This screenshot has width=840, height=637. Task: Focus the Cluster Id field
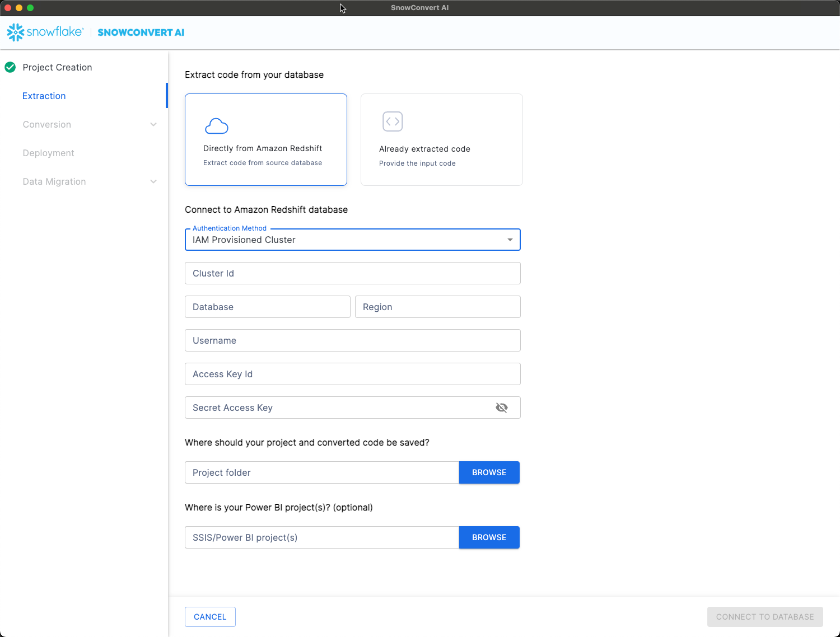pos(352,273)
